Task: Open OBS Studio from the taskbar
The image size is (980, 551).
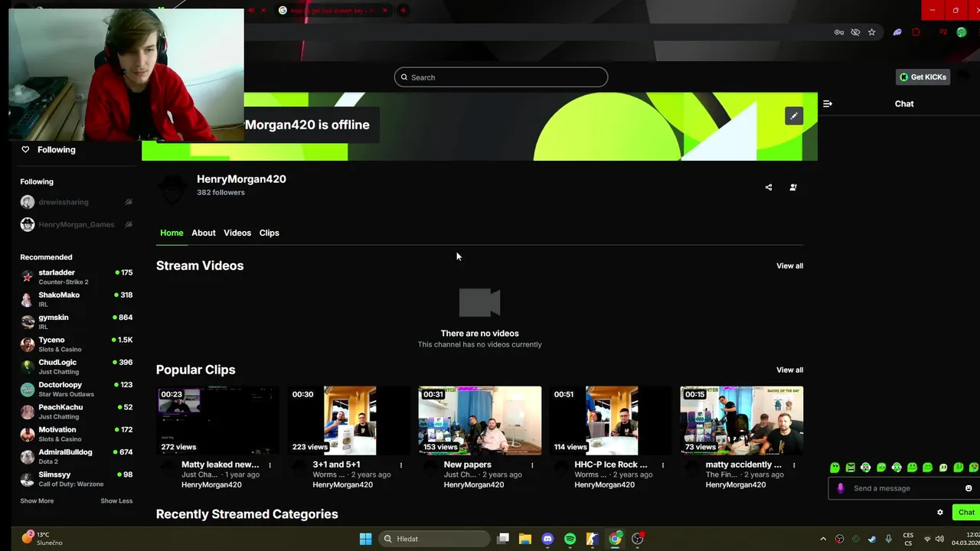Action: (638, 539)
